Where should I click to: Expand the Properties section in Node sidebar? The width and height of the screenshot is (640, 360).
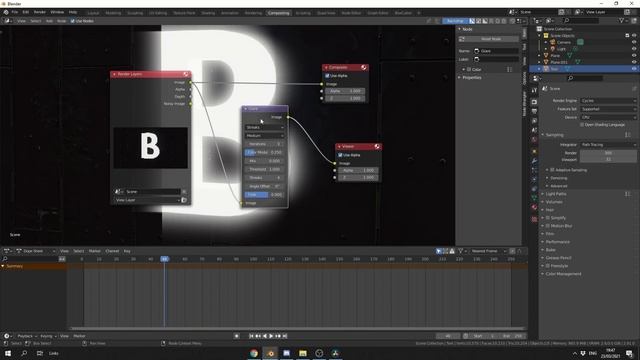[x=472, y=78]
